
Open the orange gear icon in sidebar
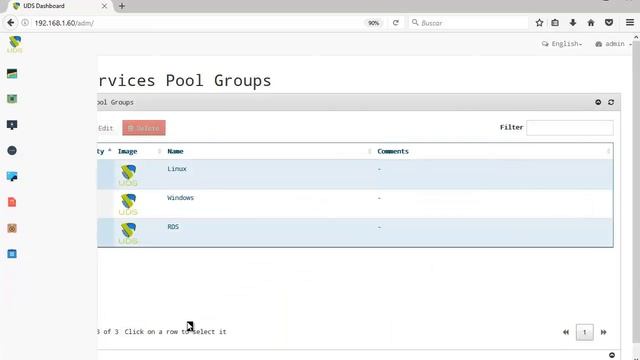pyautogui.click(x=12, y=228)
